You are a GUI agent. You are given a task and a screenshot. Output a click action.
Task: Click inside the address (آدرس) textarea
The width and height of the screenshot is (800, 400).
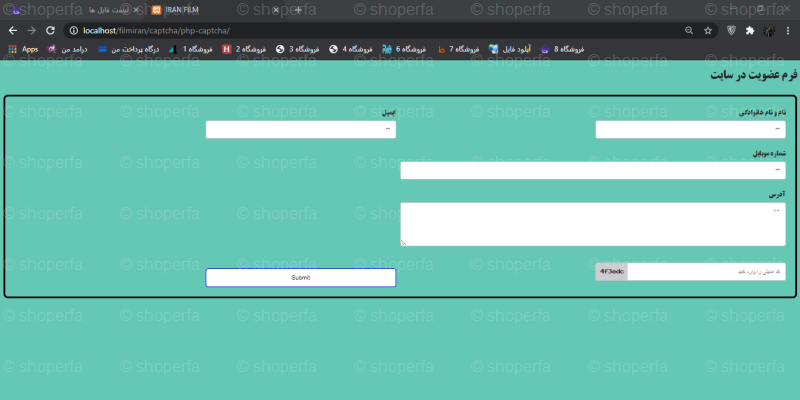592,224
